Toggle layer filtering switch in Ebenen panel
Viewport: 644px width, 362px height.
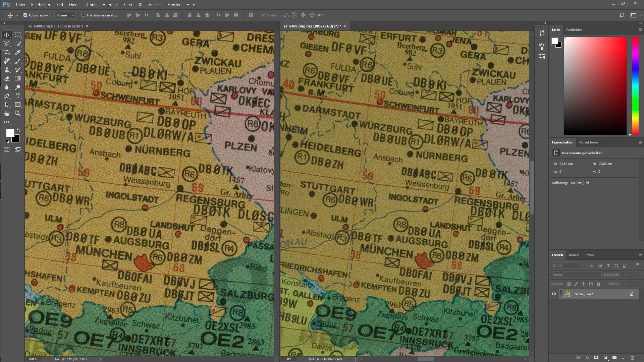tap(638, 265)
